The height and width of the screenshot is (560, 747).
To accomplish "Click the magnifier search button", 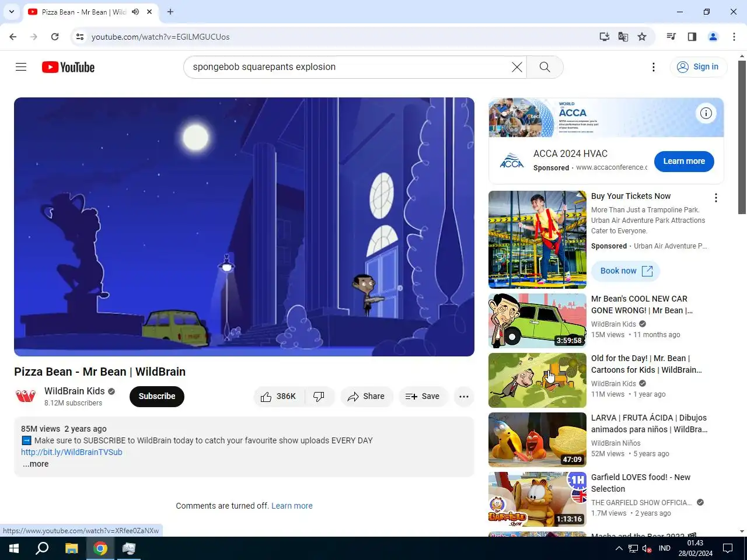I will click(545, 67).
